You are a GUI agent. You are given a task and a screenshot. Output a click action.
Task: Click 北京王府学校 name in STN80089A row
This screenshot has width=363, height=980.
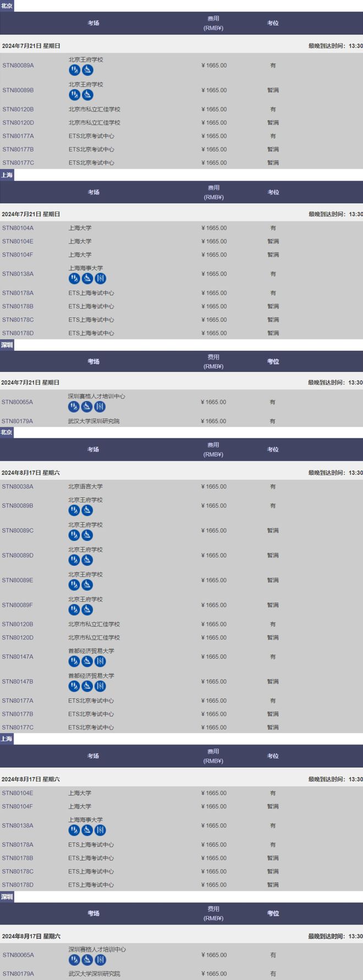pos(86,59)
